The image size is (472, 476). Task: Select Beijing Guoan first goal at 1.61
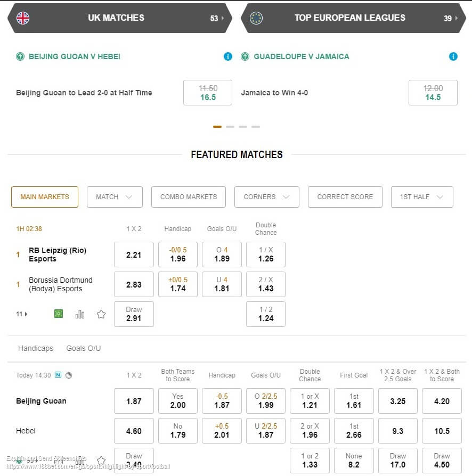(x=354, y=401)
